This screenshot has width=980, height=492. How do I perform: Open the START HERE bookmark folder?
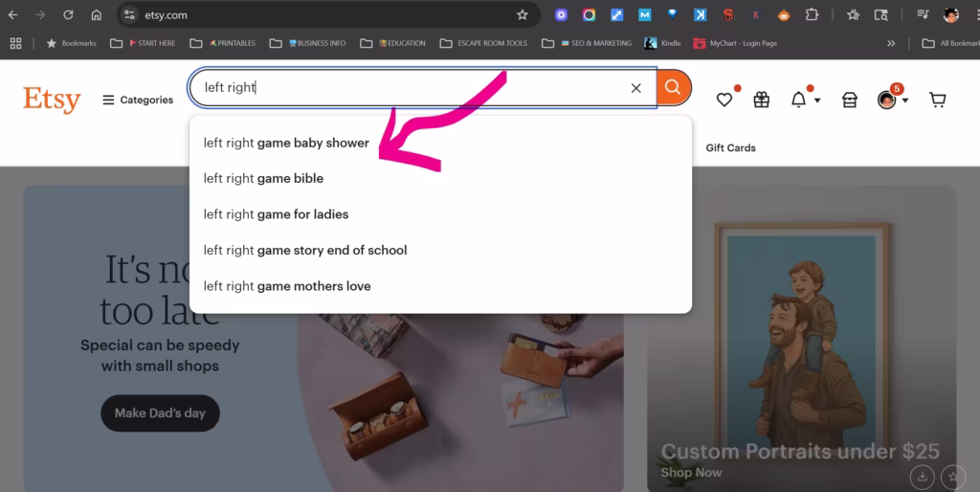click(x=143, y=43)
